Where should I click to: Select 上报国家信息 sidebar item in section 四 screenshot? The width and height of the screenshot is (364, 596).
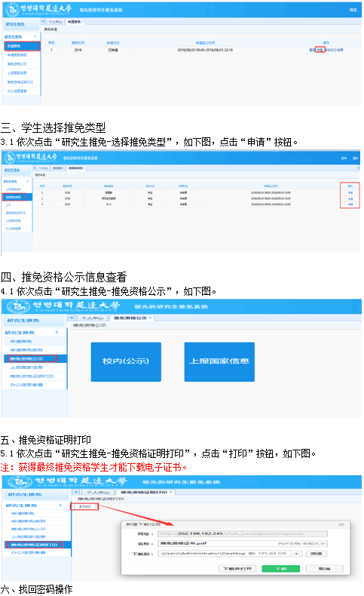click(26, 367)
